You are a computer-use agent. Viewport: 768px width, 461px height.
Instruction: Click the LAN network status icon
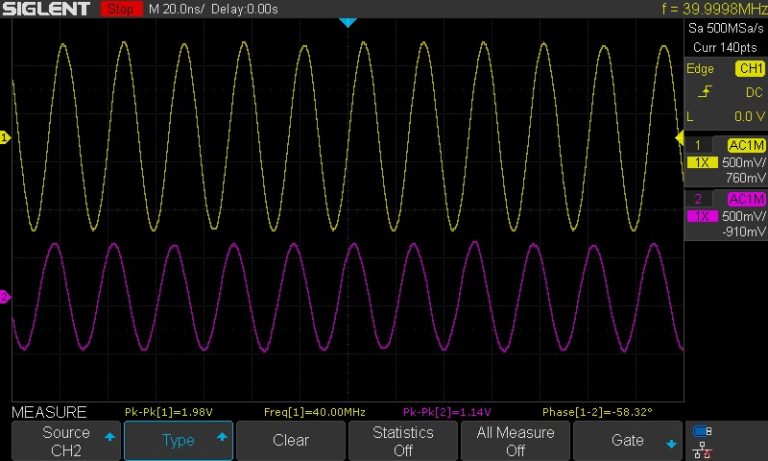702,449
